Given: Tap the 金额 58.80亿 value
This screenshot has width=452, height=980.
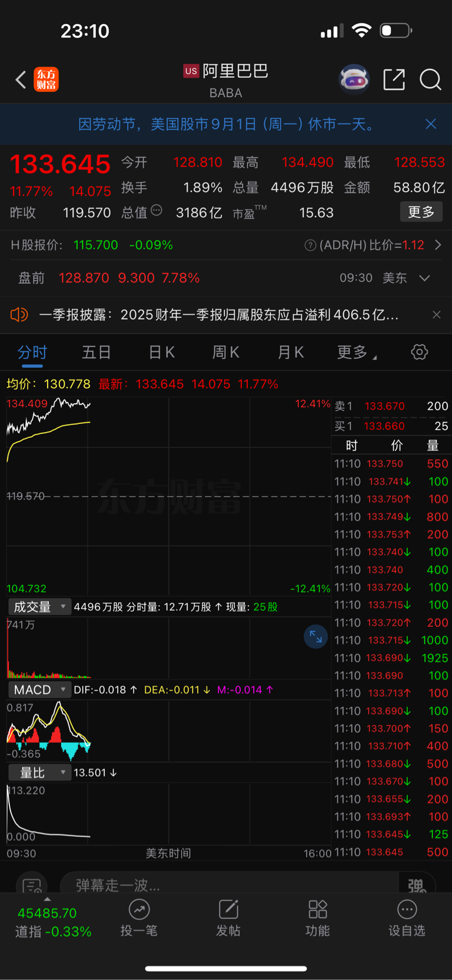Looking at the screenshot, I should pyautogui.click(x=419, y=188).
